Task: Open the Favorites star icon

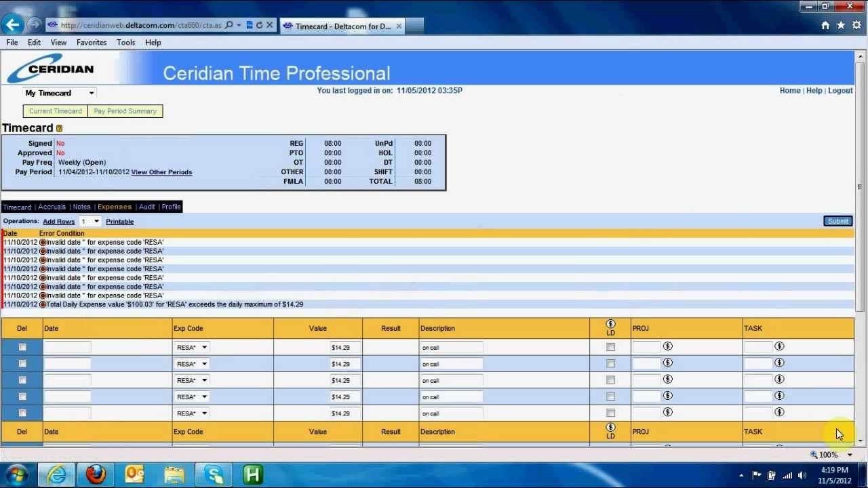Action: pos(841,25)
